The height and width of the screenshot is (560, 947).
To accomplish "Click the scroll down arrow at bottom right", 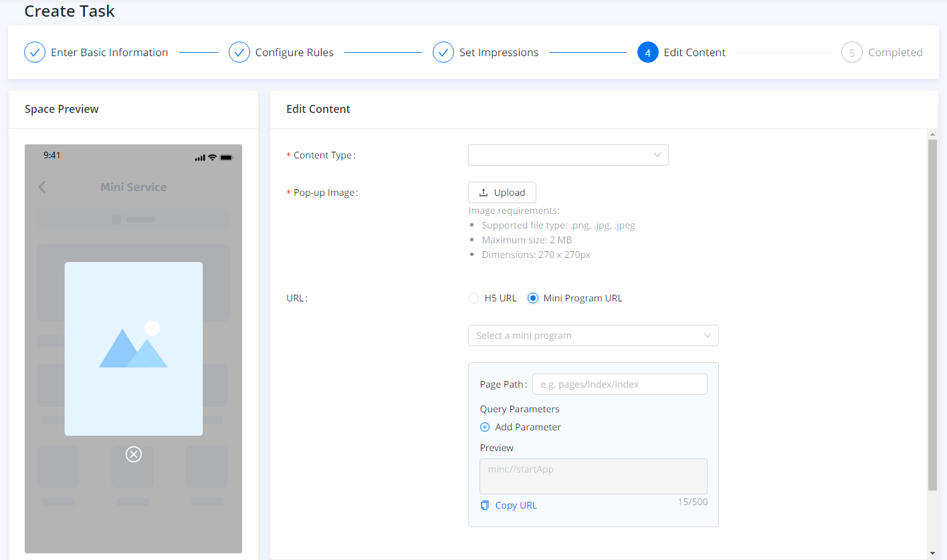I will pos(933,553).
